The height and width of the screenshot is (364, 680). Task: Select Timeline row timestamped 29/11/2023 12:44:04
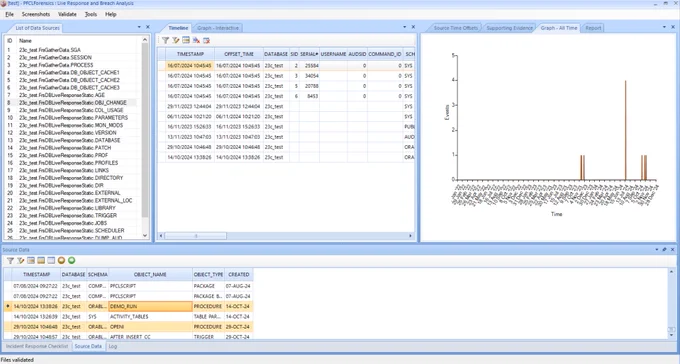pyautogui.click(x=286, y=106)
